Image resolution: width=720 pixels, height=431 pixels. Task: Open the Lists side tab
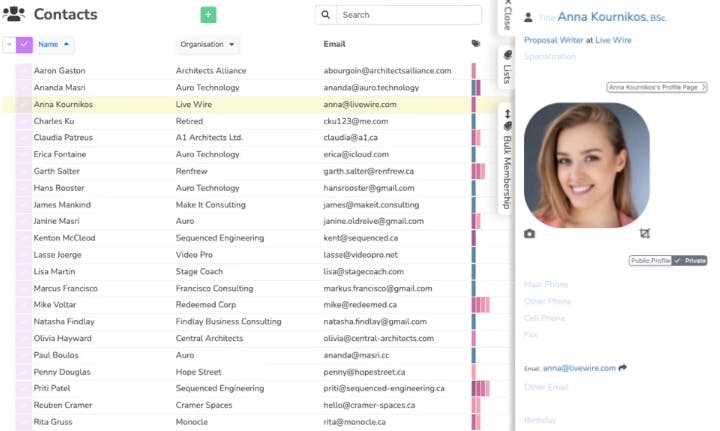coord(507,67)
